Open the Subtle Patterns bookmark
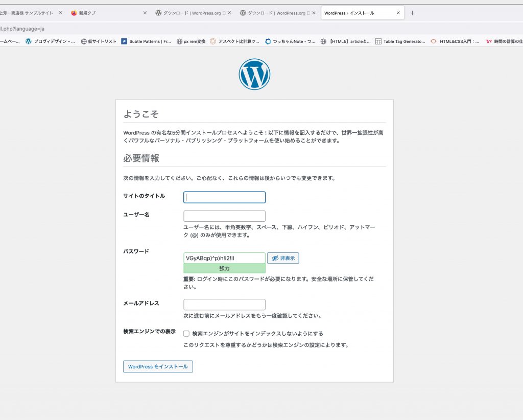Image resolution: width=523 pixels, height=420 pixels. click(146, 42)
